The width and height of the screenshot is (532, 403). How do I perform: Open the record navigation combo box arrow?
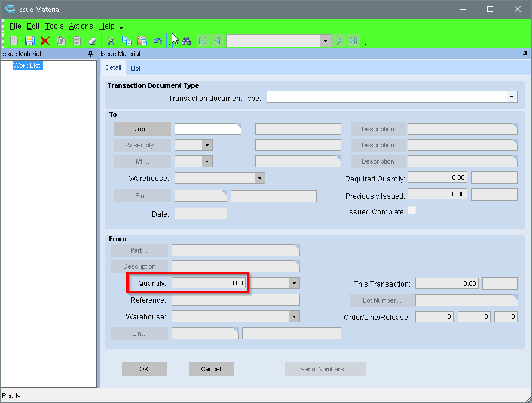click(x=325, y=41)
